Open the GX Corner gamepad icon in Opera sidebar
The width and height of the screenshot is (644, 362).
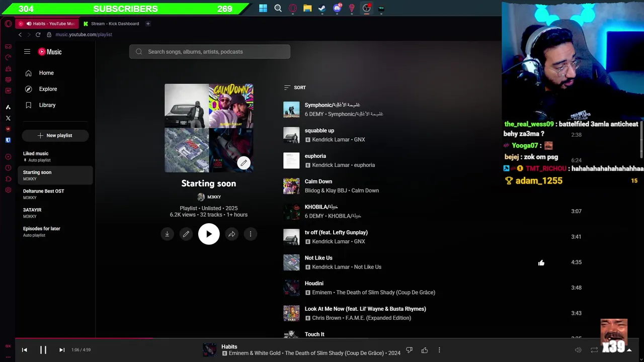coord(8,46)
